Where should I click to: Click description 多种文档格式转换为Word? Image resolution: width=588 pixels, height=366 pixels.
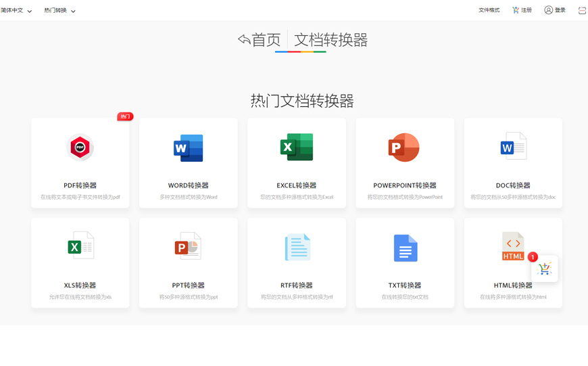coord(189,197)
